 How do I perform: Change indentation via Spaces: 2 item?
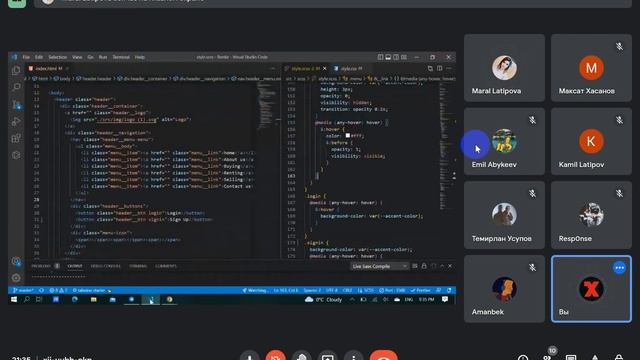[312, 290]
